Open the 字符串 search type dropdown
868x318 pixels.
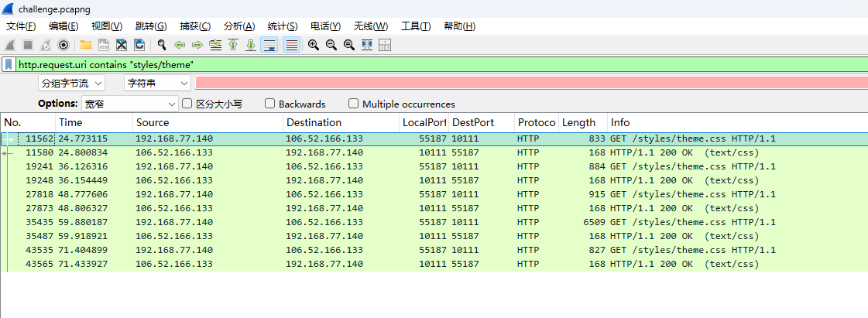pyautogui.click(x=157, y=83)
